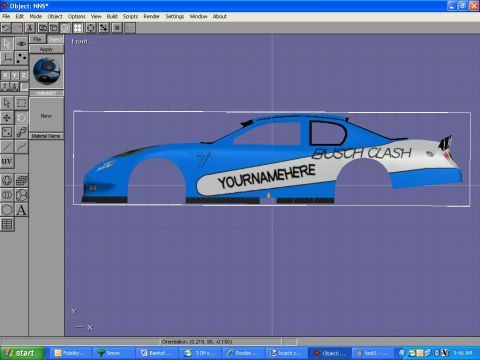This screenshot has height=360, width=480.
Task: Open the Scripts menu
Action: click(x=130, y=16)
